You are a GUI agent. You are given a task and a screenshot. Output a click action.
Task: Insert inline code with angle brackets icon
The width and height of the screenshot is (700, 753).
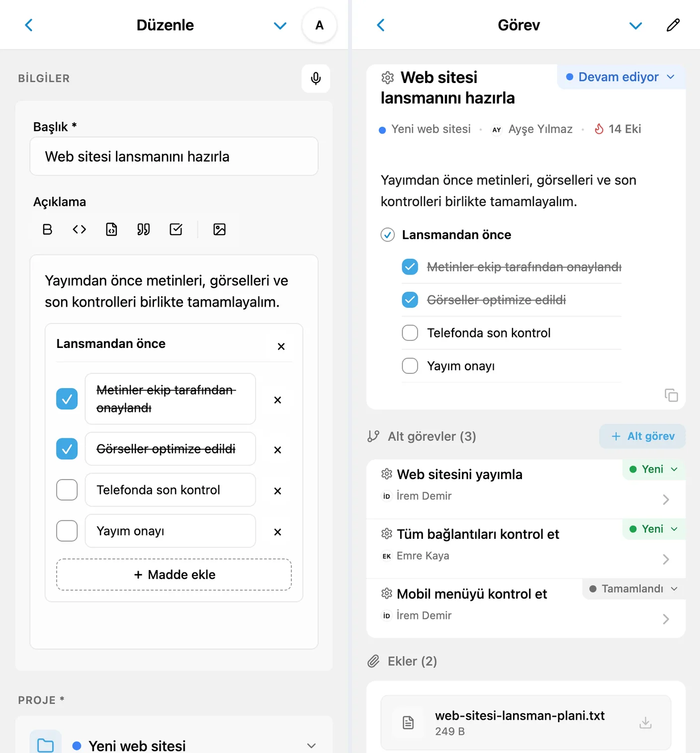tap(80, 229)
